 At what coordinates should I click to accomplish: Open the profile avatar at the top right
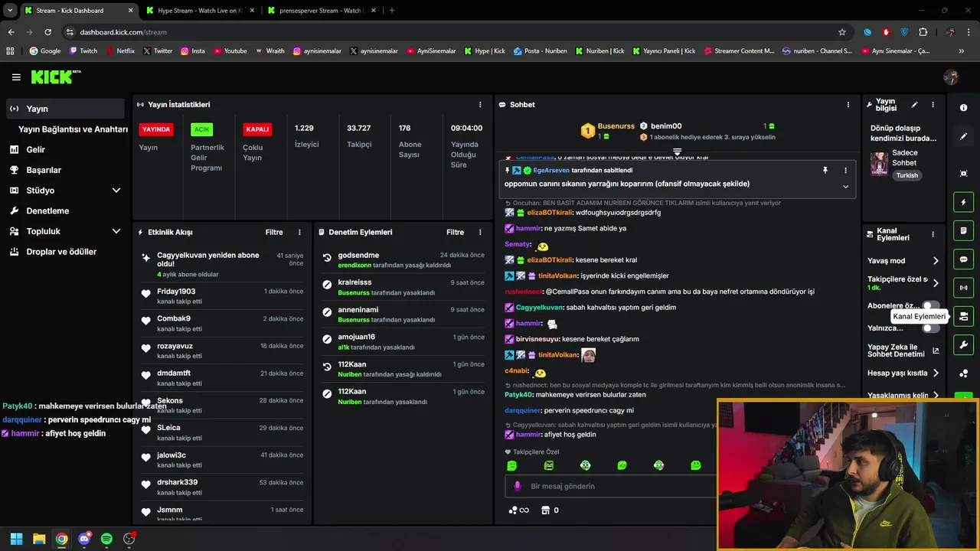(951, 77)
